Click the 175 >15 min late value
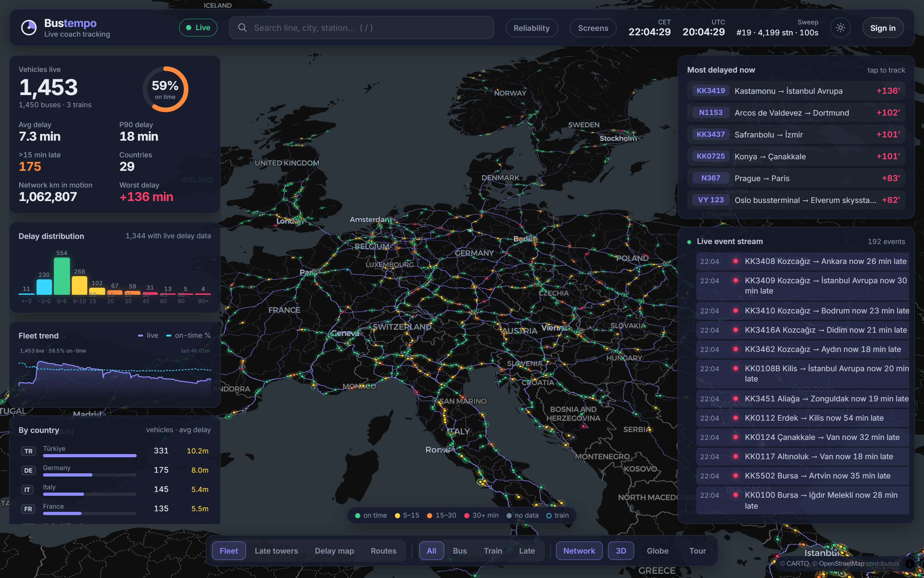The height and width of the screenshot is (578, 924). (x=30, y=167)
